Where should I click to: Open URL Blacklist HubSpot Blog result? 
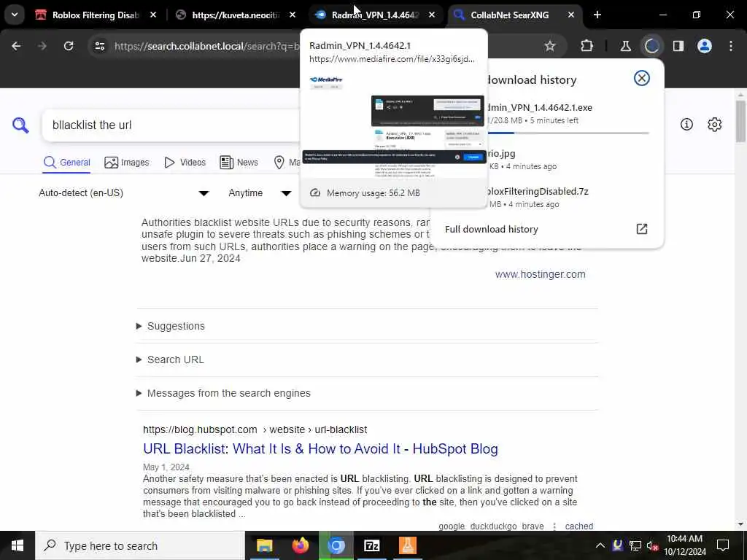321,449
